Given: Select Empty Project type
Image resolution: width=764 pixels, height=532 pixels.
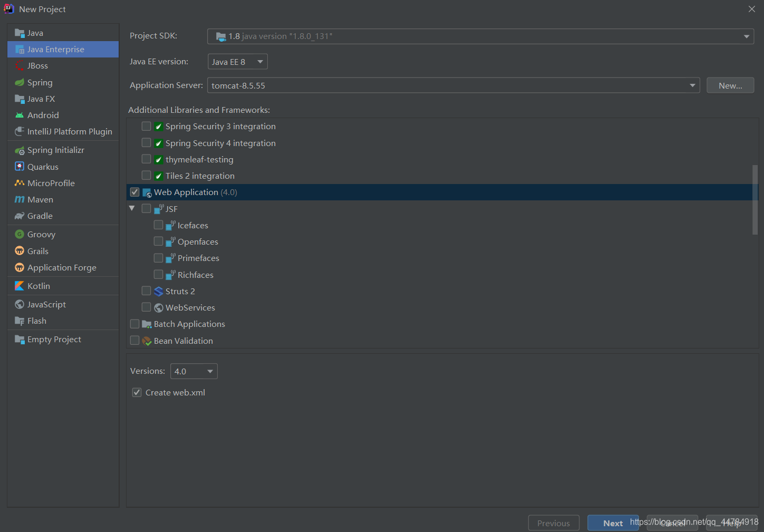Looking at the screenshot, I should [x=63, y=340].
